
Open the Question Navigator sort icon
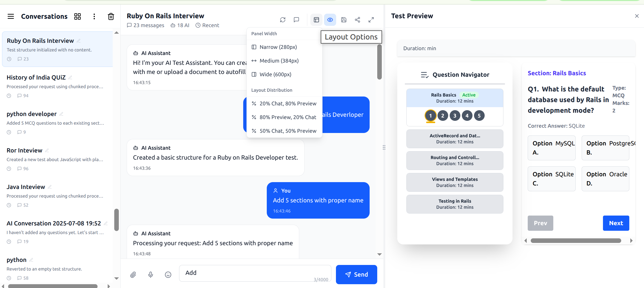tap(425, 75)
